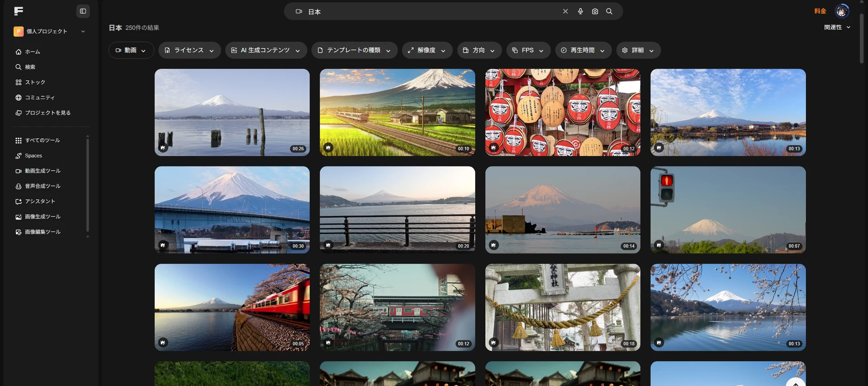Open the AI 生成コンテンツ filter dropdown
Image resolution: width=868 pixels, height=386 pixels.
[x=266, y=50]
